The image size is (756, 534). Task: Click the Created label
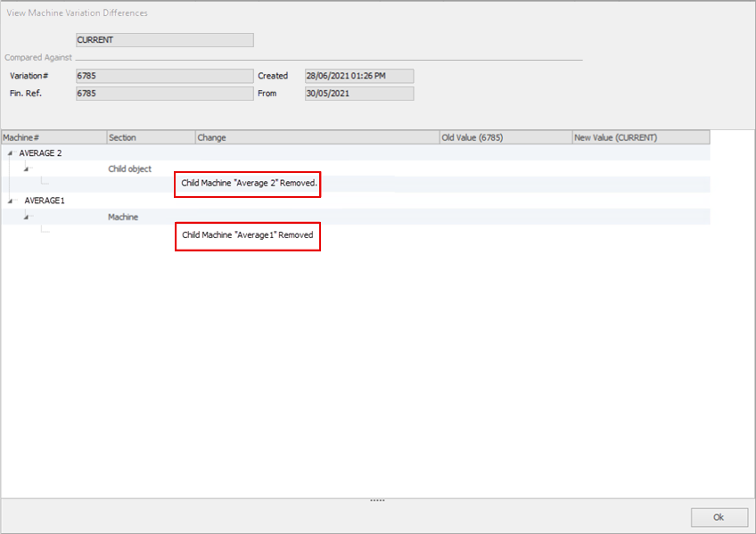[x=273, y=76]
